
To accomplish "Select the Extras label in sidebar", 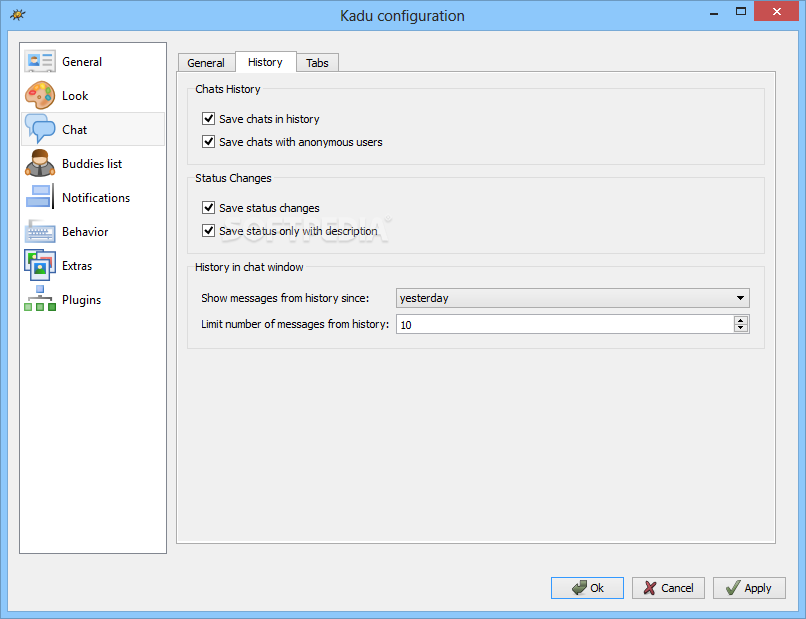I will click(x=77, y=266).
